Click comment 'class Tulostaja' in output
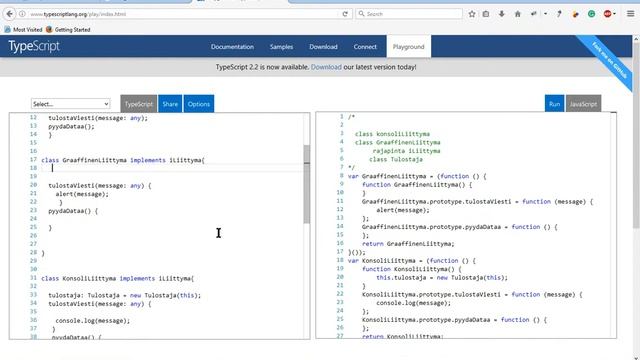Image resolution: width=640 pixels, height=360 pixels. pos(396,159)
